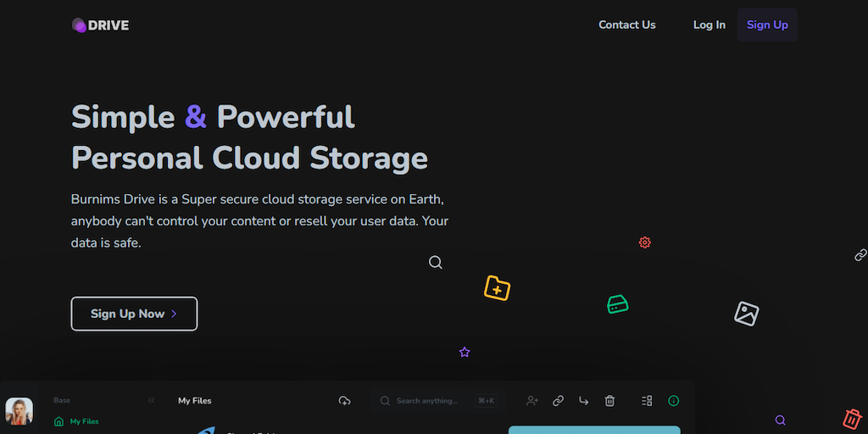The height and width of the screenshot is (434, 868).
Task: Click the move arrow icon in toolbar
Action: (583, 401)
